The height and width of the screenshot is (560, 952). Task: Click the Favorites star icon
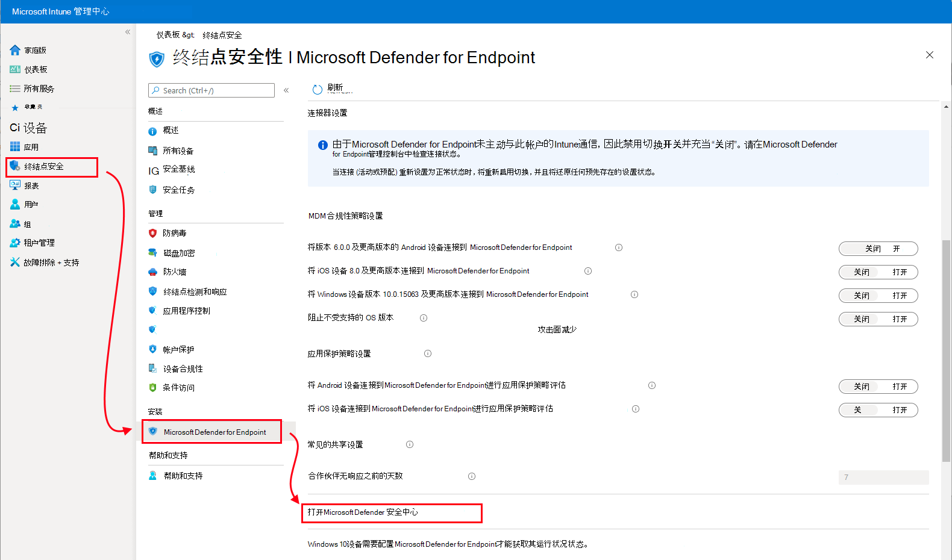15,108
